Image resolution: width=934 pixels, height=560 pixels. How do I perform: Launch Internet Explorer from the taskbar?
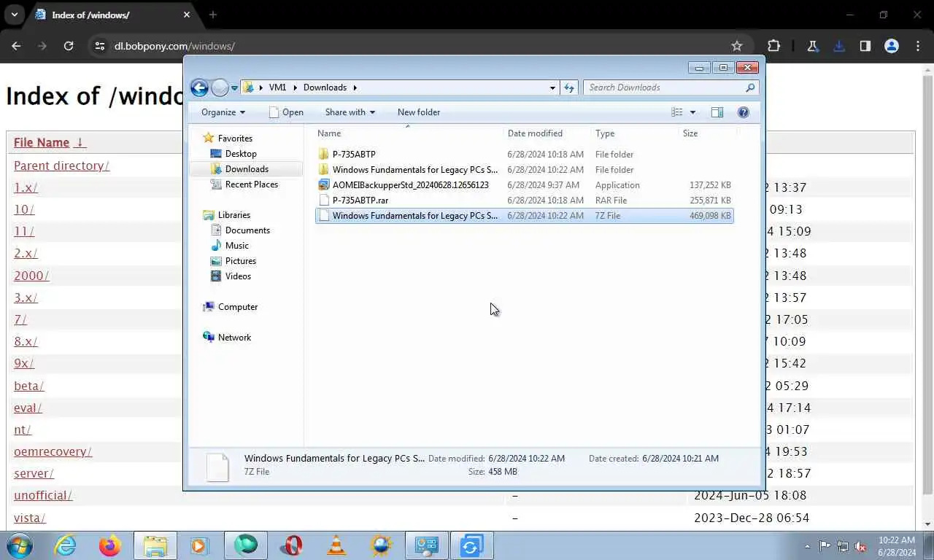[x=65, y=545]
